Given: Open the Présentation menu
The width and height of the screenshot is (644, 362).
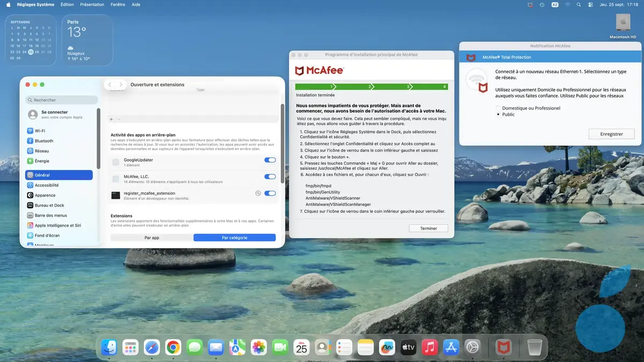Looking at the screenshot, I should click(x=92, y=4).
